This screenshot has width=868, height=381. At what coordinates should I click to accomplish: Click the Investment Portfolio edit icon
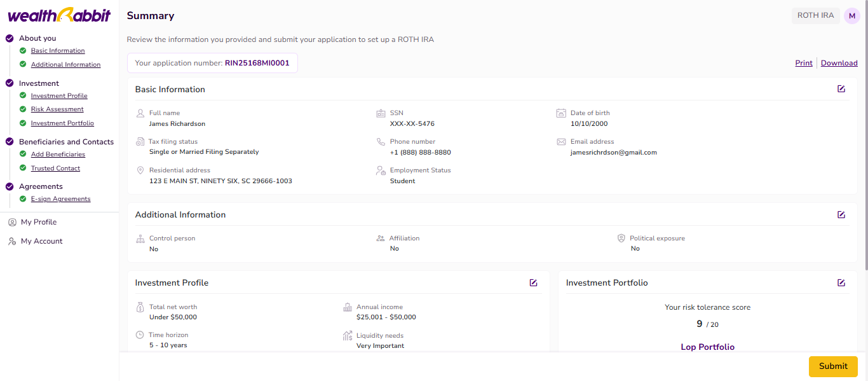(841, 282)
